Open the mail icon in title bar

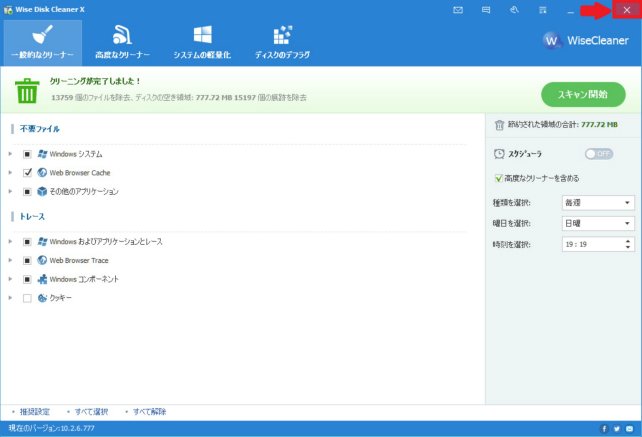coord(458,10)
